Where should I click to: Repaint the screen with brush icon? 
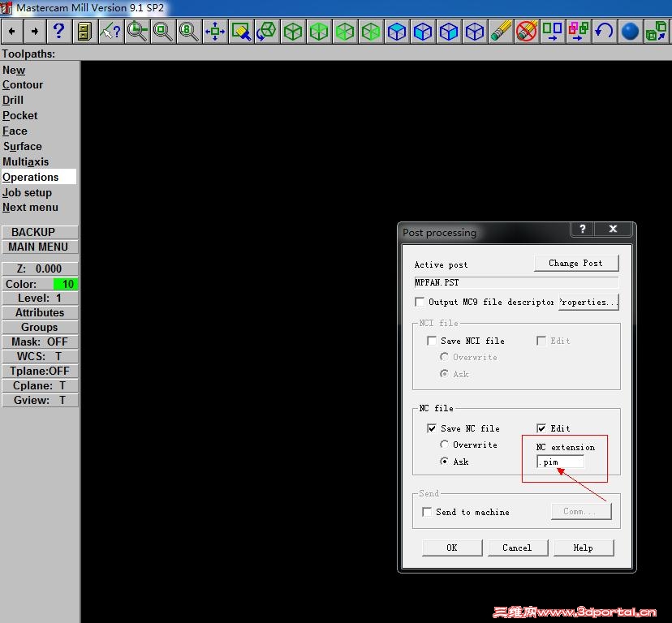point(241,32)
